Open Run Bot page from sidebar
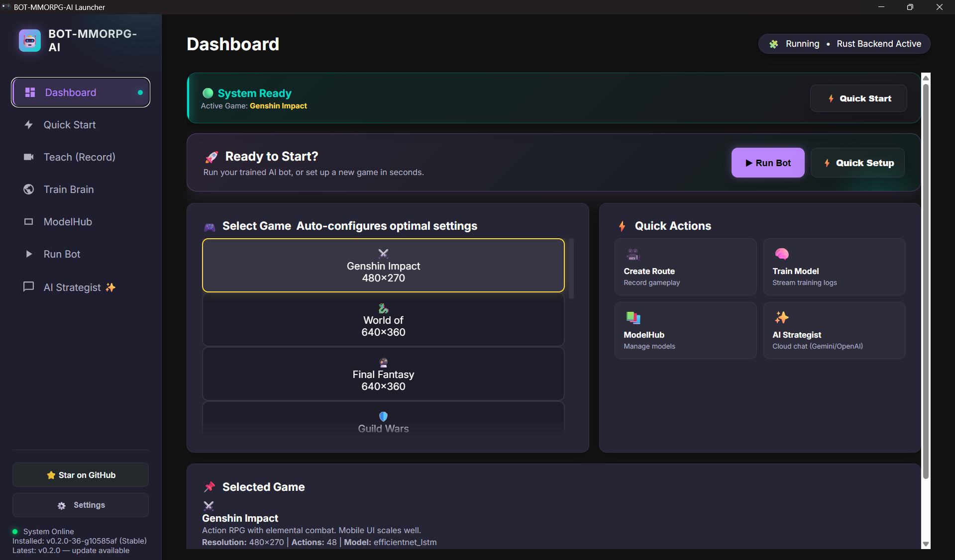This screenshot has height=560, width=955. pos(81,254)
